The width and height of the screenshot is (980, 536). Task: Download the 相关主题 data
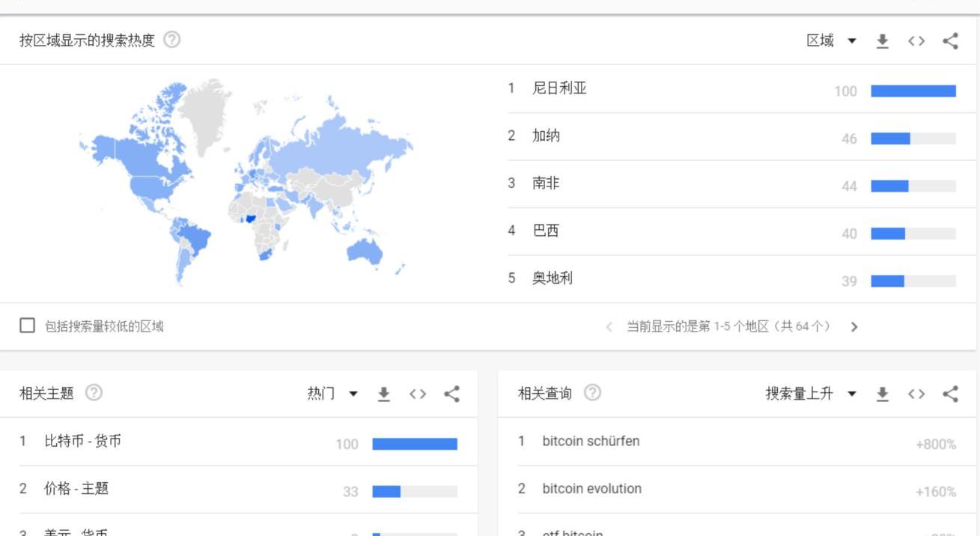tap(384, 394)
